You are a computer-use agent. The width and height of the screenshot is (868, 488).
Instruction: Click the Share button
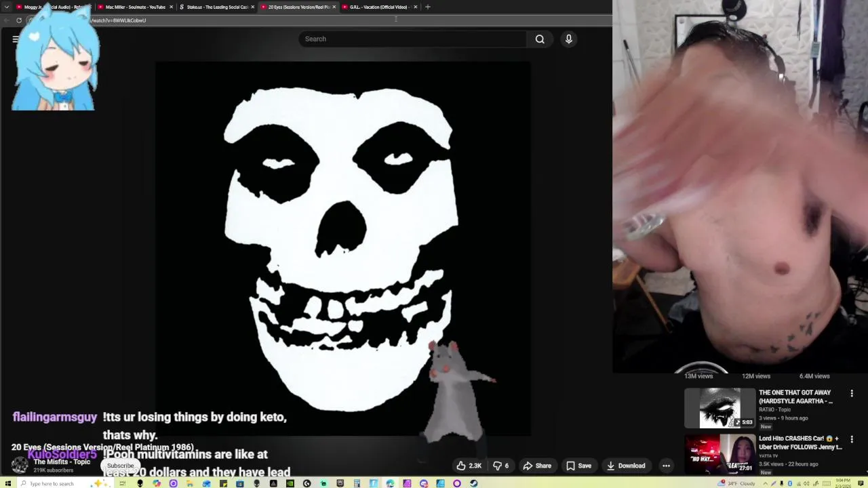tap(537, 466)
